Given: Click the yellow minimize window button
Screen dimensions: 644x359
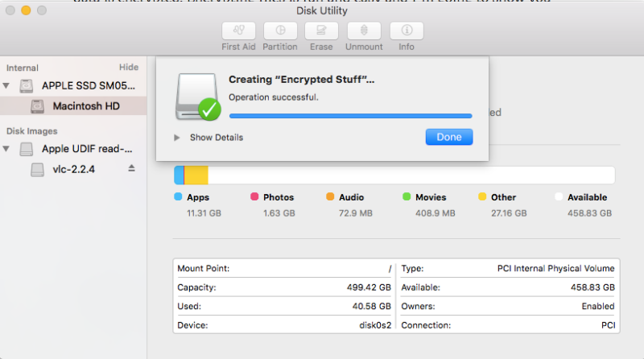Looking at the screenshot, I should tap(26, 10).
